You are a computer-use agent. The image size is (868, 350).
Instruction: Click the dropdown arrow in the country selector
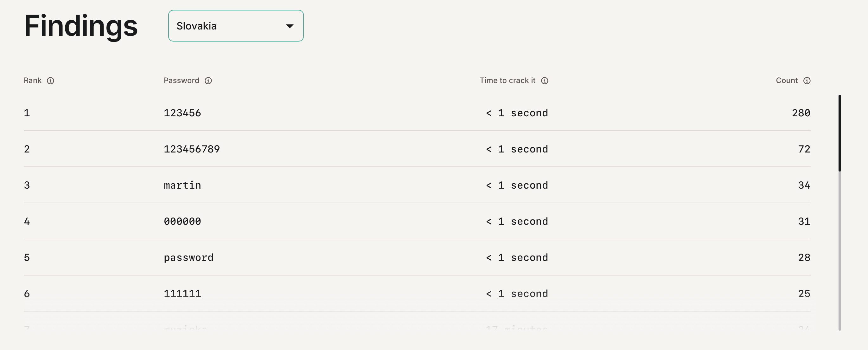click(x=290, y=26)
